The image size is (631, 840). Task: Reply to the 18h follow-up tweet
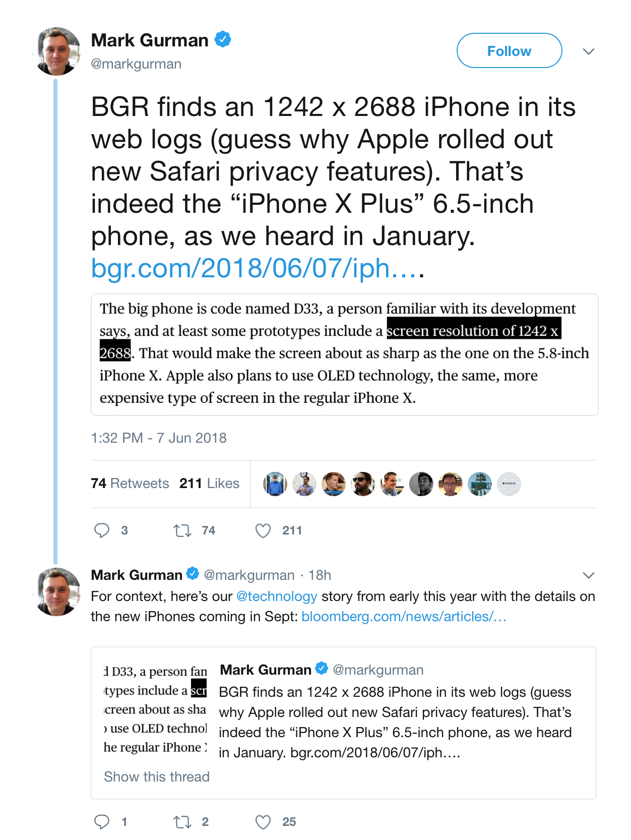[x=102, y=822]
